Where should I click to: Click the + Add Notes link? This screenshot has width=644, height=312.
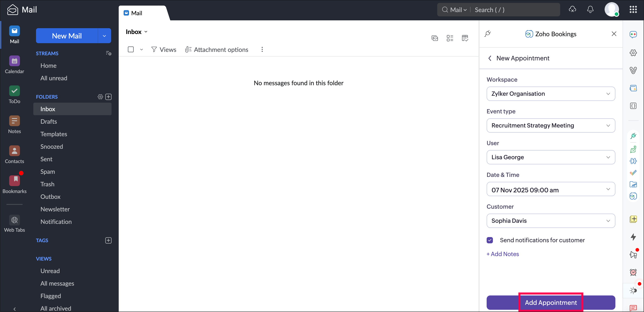click(x=503, y=254)
